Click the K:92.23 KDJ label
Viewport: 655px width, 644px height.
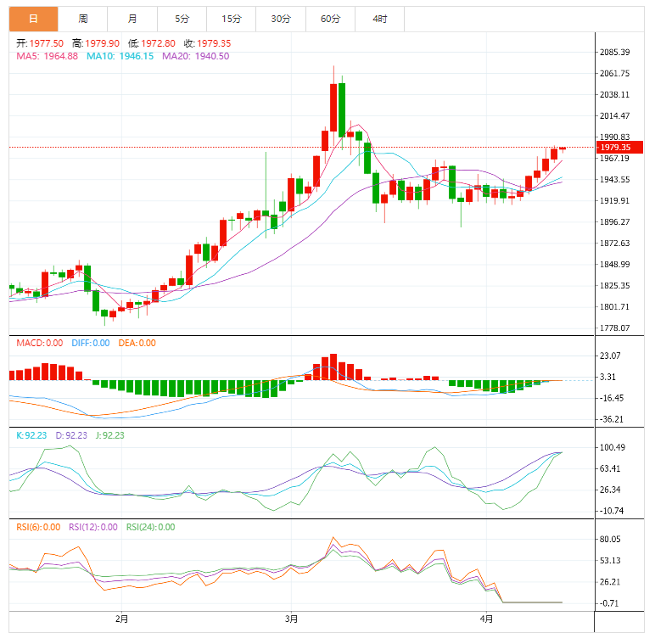(31, 435)
